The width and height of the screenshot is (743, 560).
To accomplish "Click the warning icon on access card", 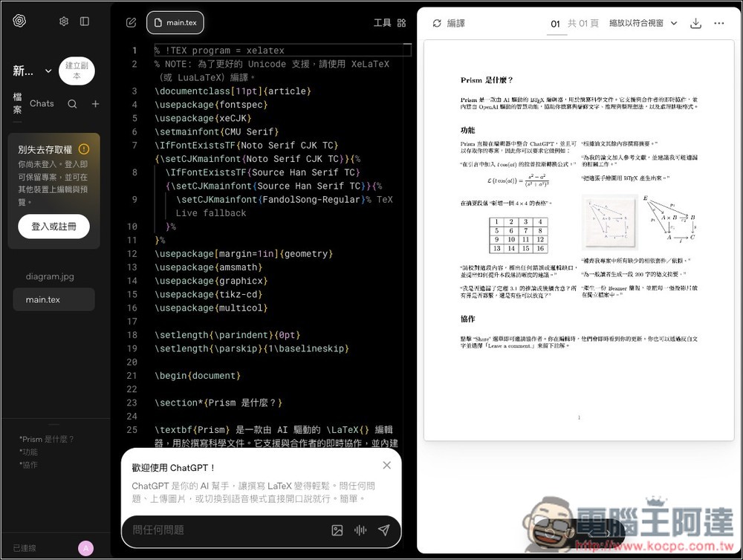I will (x=84, y=149).
